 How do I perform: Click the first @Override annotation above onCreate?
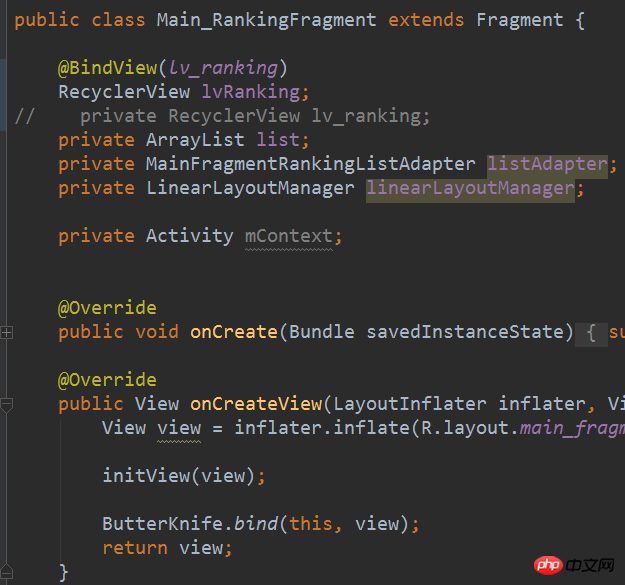tap(107, 308)
